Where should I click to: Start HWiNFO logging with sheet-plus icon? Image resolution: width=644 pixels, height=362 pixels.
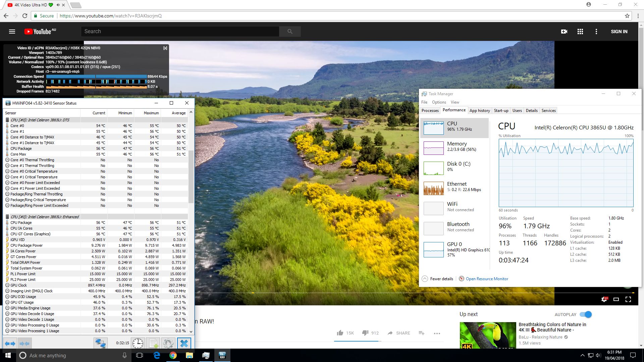point(153,344)
